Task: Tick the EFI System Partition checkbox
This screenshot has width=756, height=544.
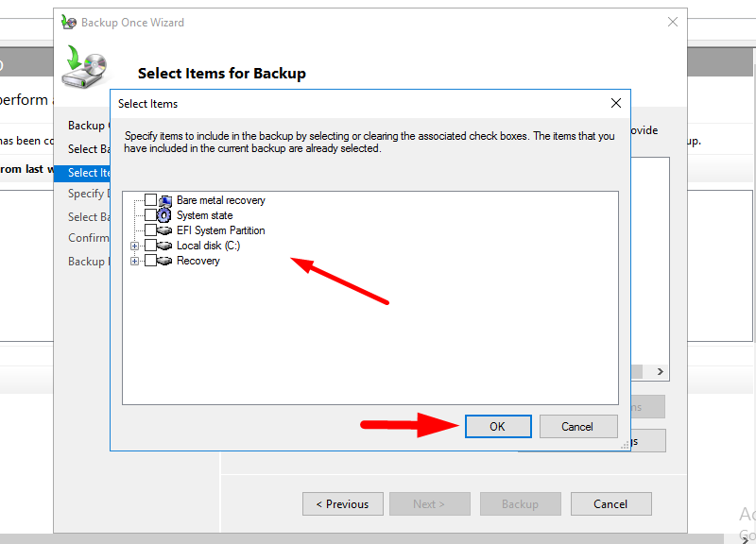Action: coord(150,230)
